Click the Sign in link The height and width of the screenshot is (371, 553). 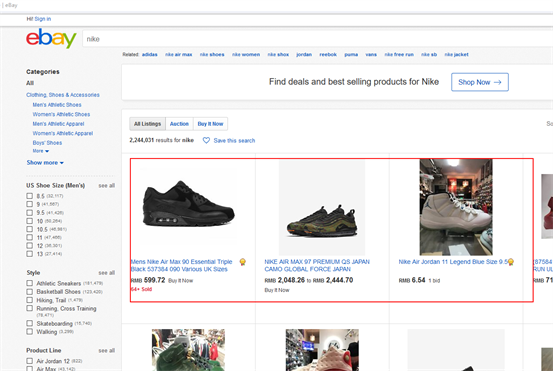pos(43,19)
